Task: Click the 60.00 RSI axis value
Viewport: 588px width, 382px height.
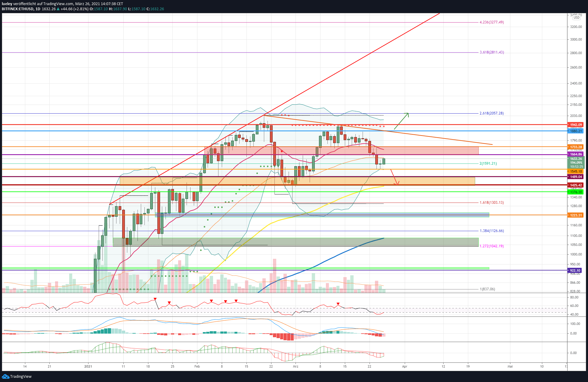Action: click(574, 306)
